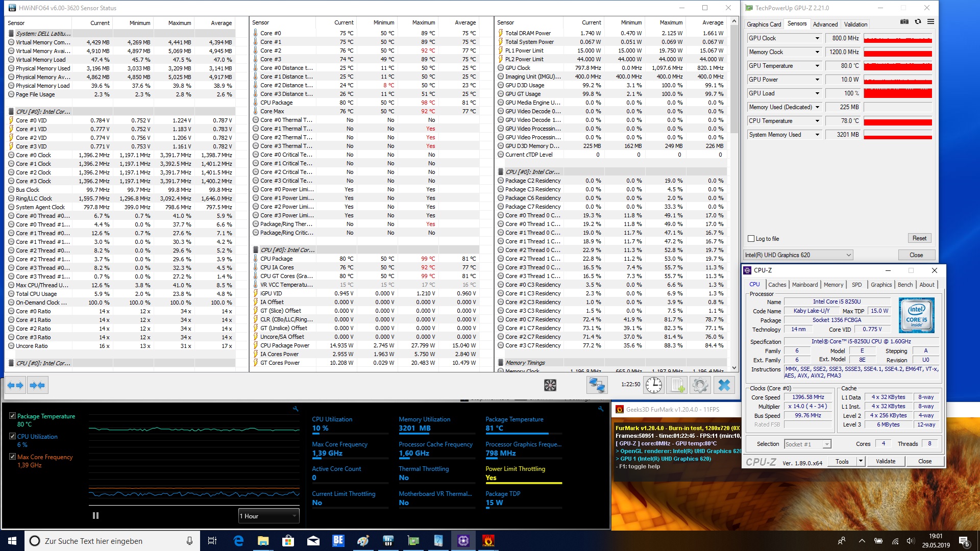The image size is (980, 551).
Task: Open Intel UHD Graphics 620 GPU selector
Action: pos(798,255)
